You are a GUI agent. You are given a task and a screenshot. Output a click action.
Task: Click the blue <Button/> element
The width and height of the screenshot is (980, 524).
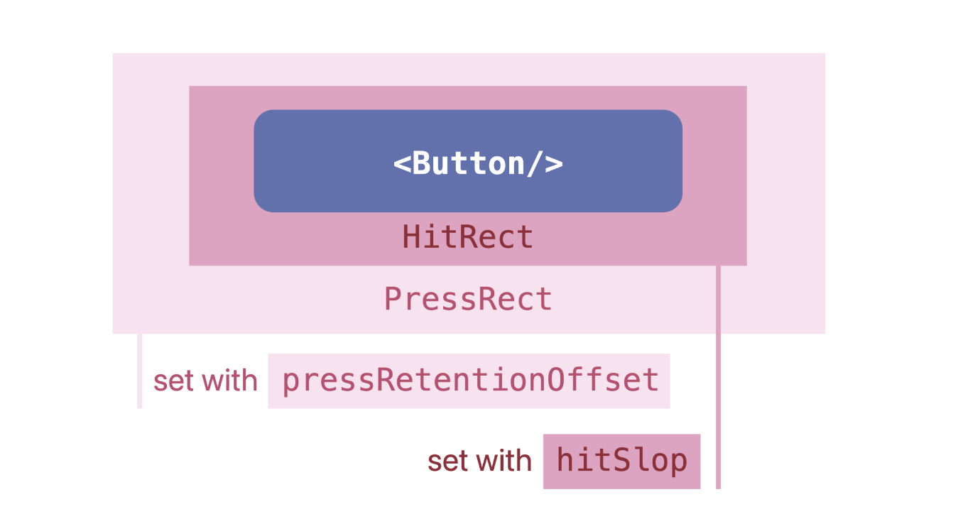point(468,162)
